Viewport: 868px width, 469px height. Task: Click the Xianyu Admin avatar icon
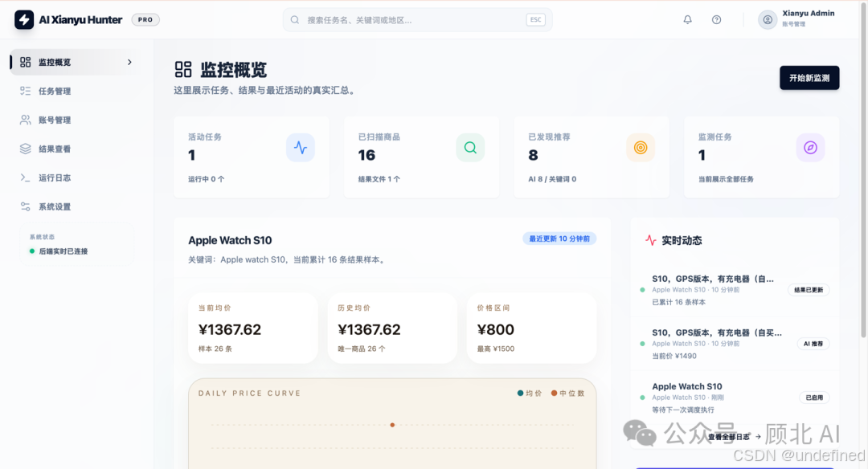pos(768,20)
